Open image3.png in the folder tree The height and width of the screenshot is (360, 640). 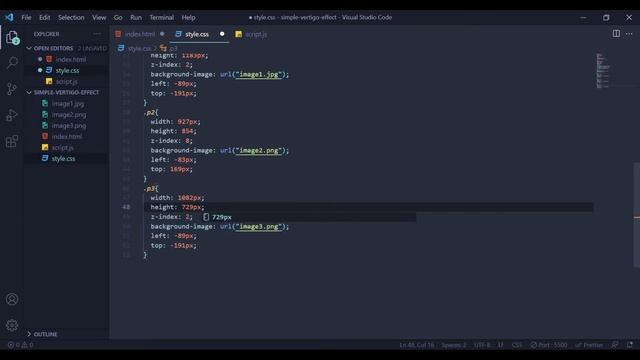[69, 126]
